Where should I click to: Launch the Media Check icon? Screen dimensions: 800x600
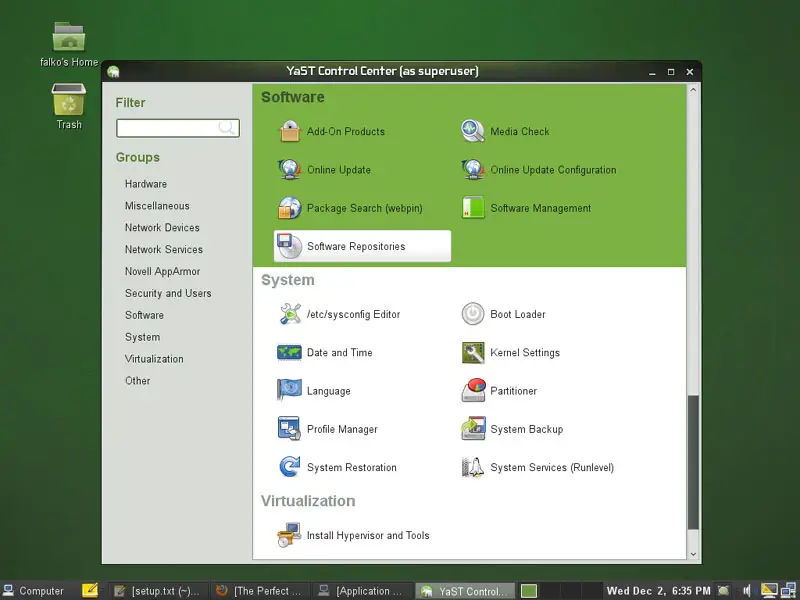coord(473,131)
